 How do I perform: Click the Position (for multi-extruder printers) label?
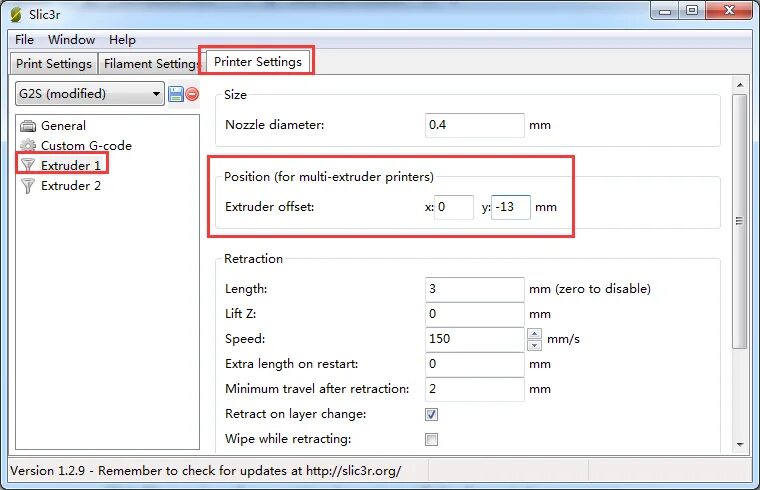point(329,177)
